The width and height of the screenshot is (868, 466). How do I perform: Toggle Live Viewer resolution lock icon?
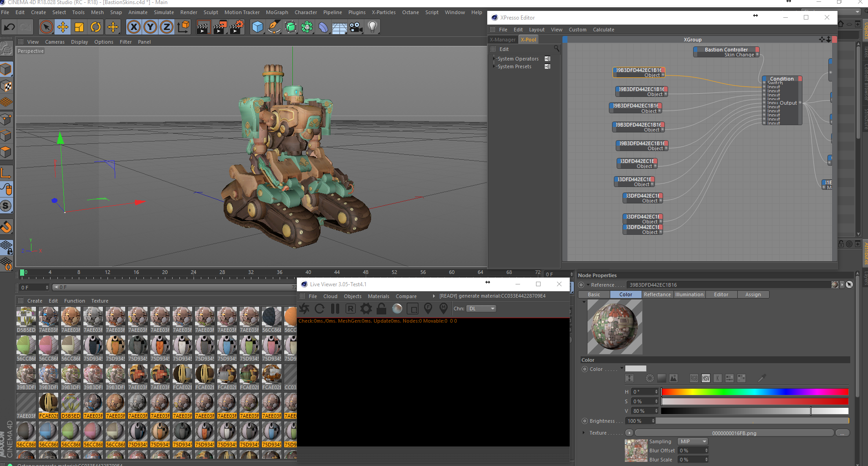(382, 309)
